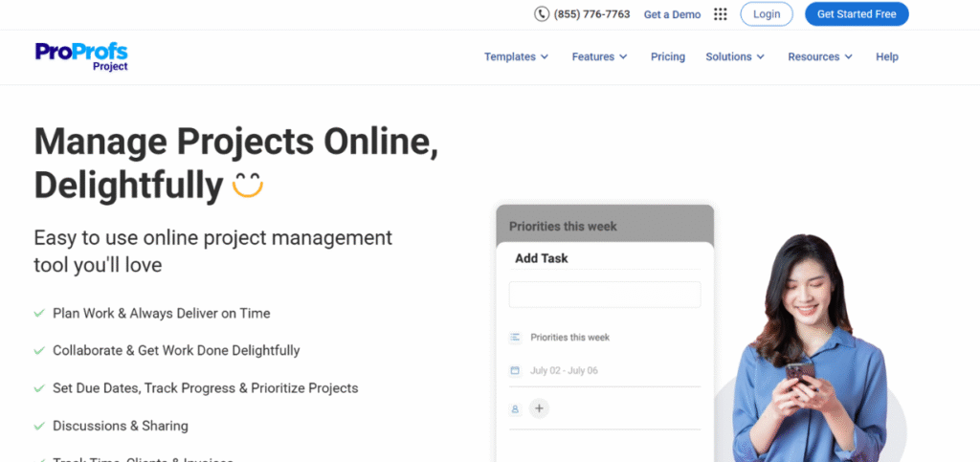This screenshot has width=980, height=462.
Task: Click the Discussions & Sharing text
Action: point(120,426)
